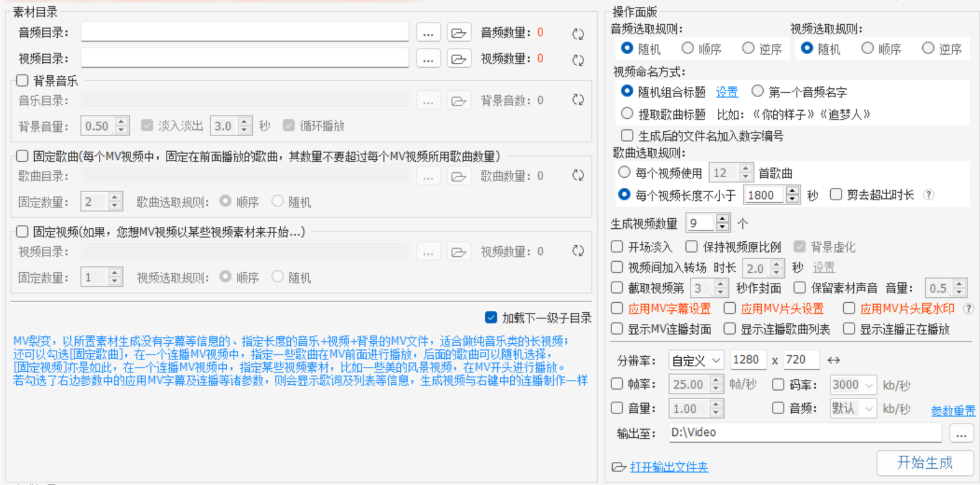This screenshot has height=485, width=980.
Task: Enable the 背景音乐 checkbox
Action: coord(22,80)
